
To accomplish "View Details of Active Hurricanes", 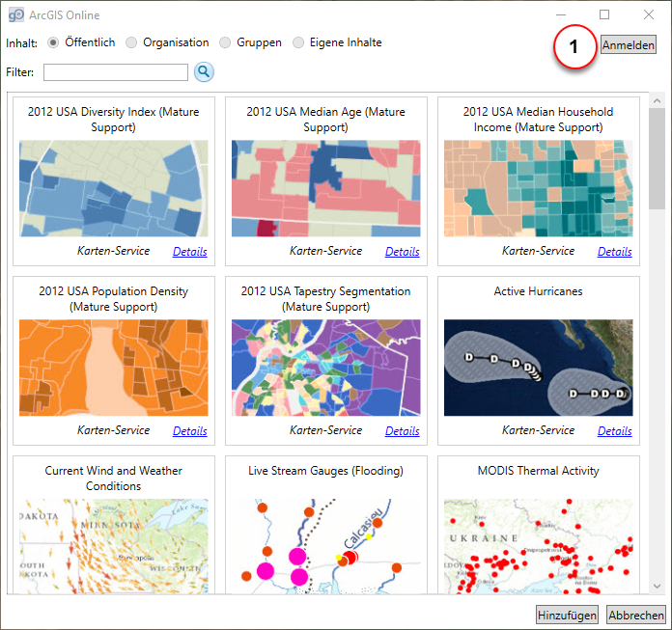I will coord(615,431).
